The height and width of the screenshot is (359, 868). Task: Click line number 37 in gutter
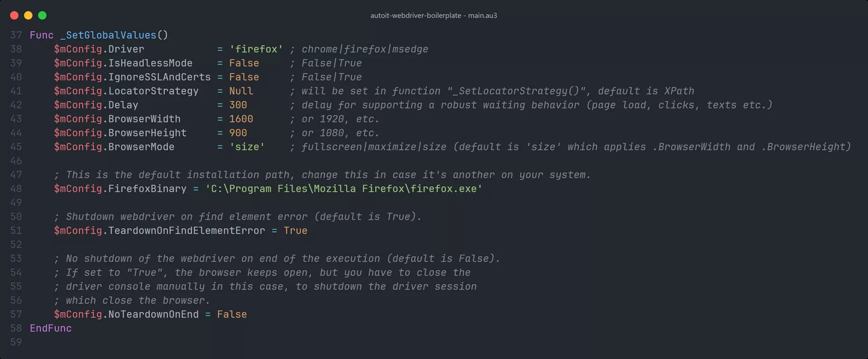pos(16,35)
